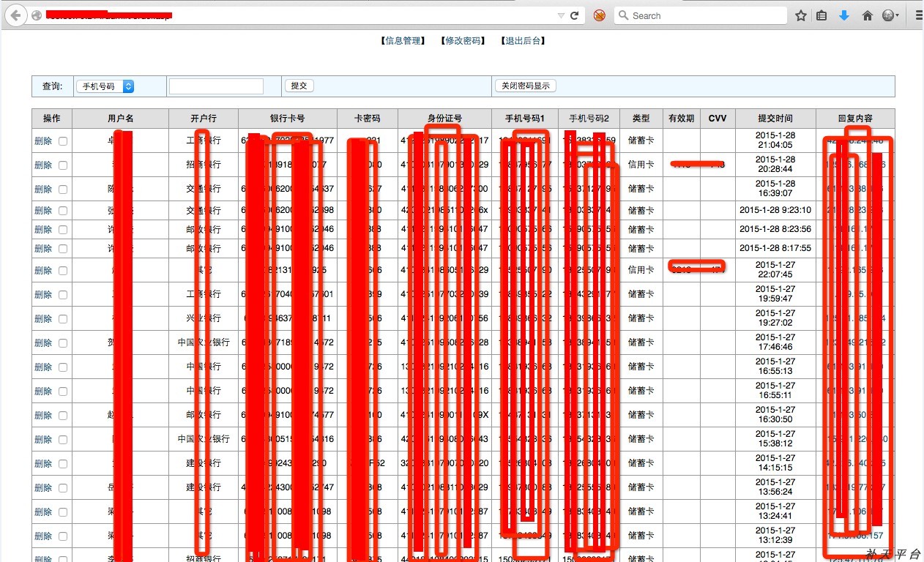Bookmark this page with the star icon
924x562 pixels.
[801, 15]
